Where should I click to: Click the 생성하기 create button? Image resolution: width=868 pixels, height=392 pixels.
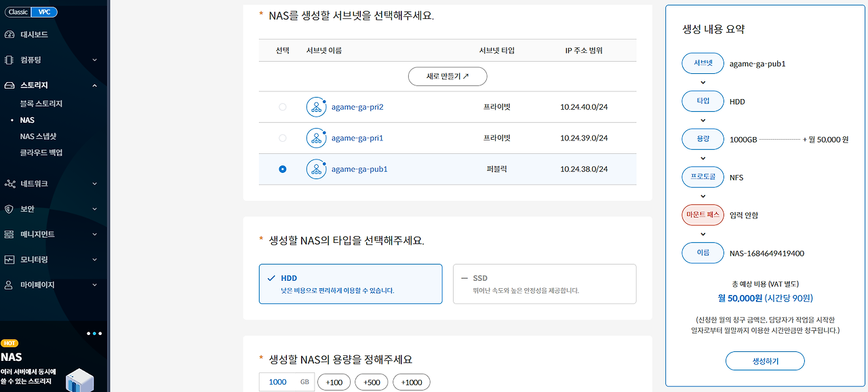[x=765, y=361]
